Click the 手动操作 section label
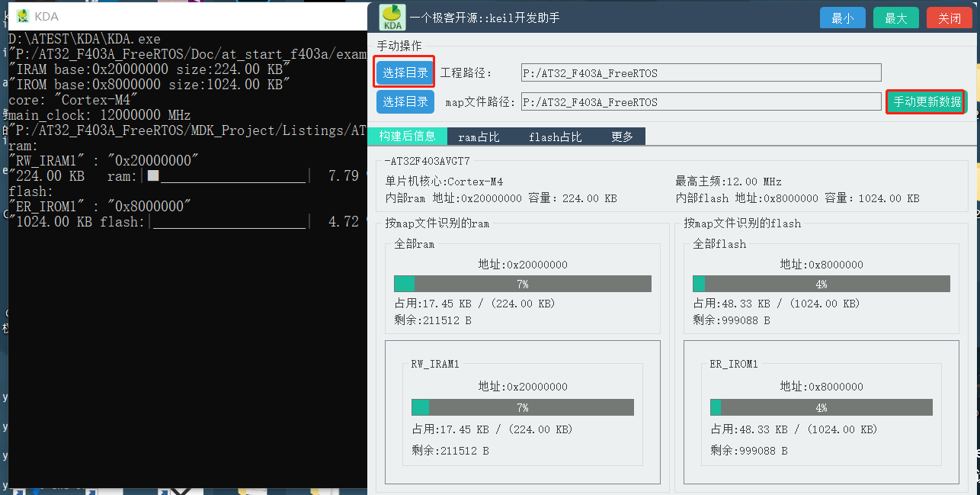This screenshot has height=495, width=980. [399, 47]
